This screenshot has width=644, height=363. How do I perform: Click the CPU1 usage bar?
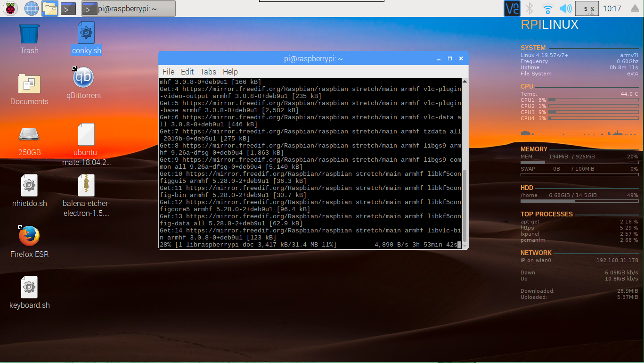click(594, 100)
